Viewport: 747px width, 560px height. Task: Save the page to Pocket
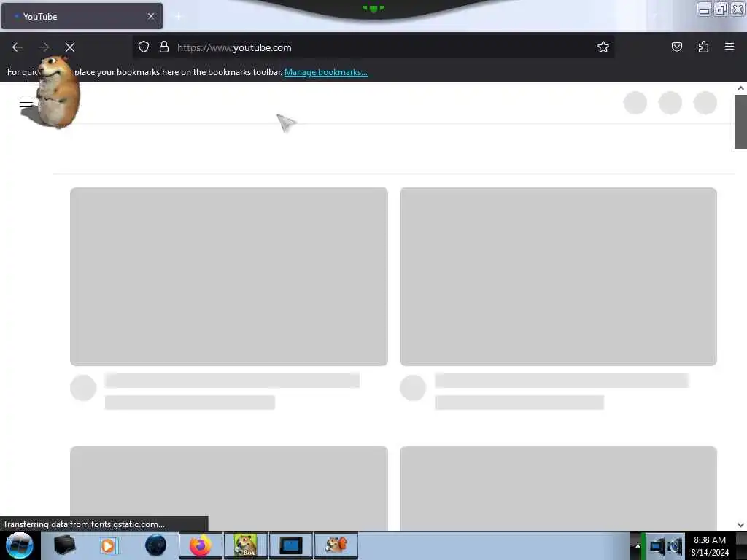[x=676, y=47]
